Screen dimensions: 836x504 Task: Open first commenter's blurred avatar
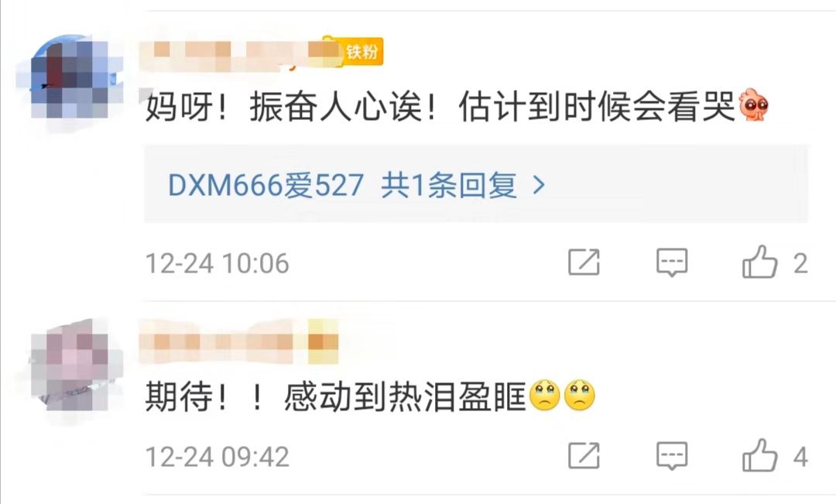pos(70,78)
